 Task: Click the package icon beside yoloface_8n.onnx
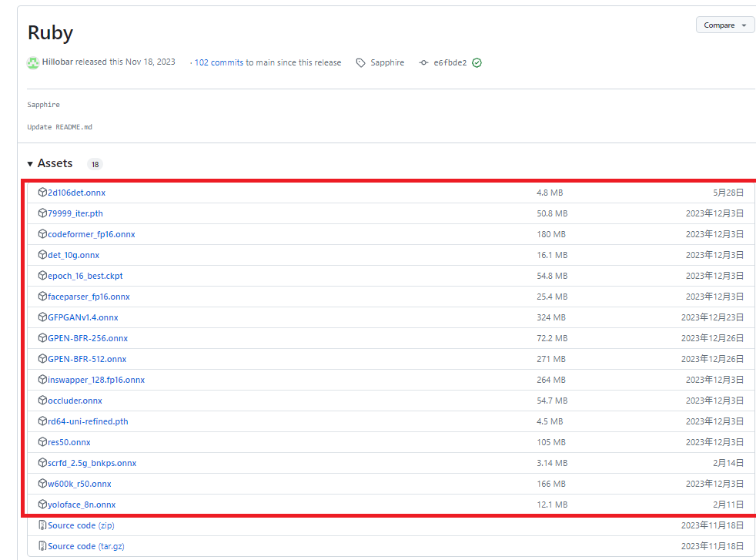[x=42, y=504]
